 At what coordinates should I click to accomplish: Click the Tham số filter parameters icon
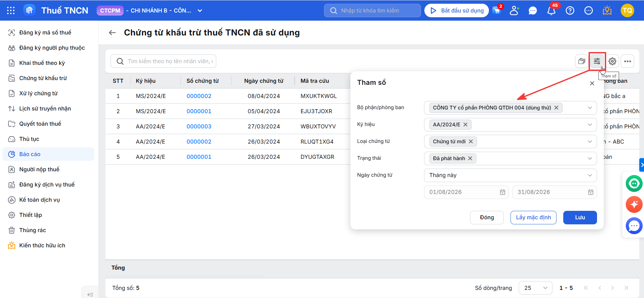597,61
